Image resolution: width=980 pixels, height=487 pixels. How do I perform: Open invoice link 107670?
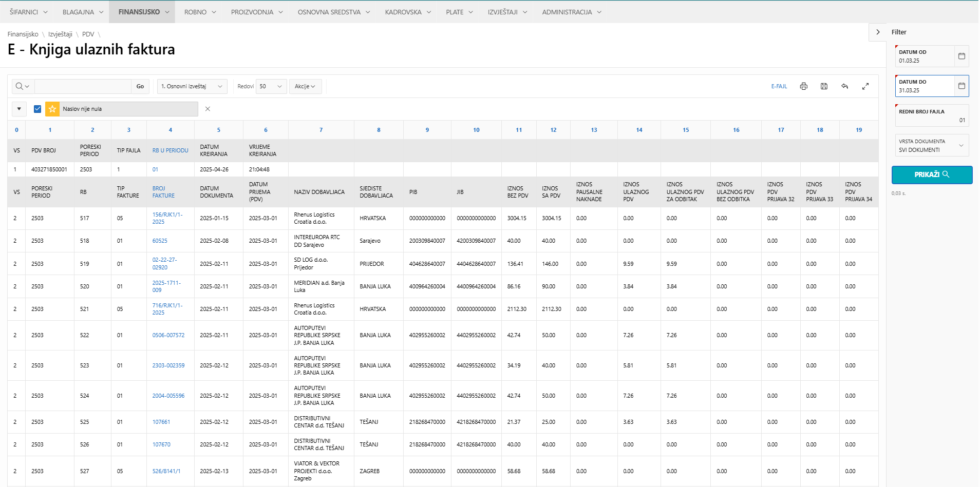pyautogui.click(x=161, y=444)
